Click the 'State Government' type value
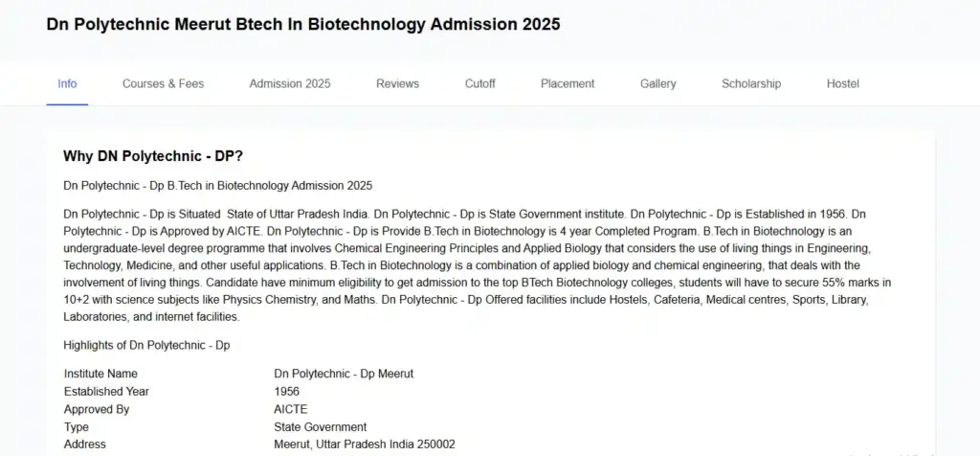 point(320,426)
